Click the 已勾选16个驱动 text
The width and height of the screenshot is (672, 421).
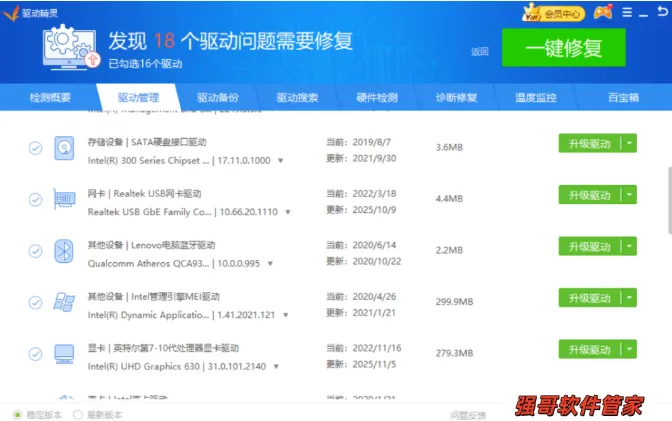click(x=145, y=64)
